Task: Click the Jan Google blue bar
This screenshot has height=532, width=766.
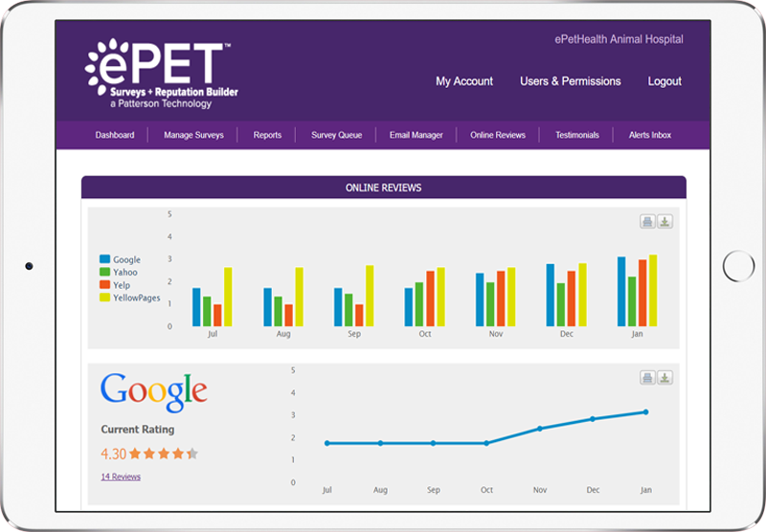Action: 621,292
